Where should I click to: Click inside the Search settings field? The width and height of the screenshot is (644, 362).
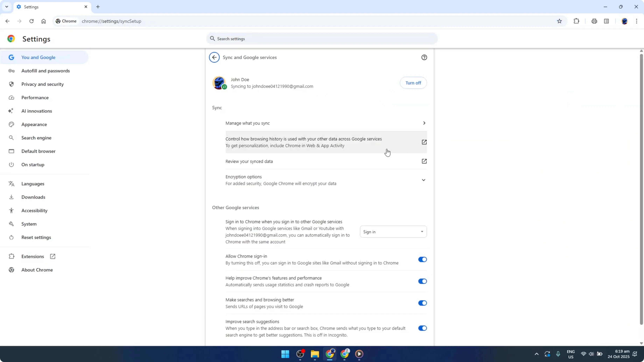(x=321, y=38)
